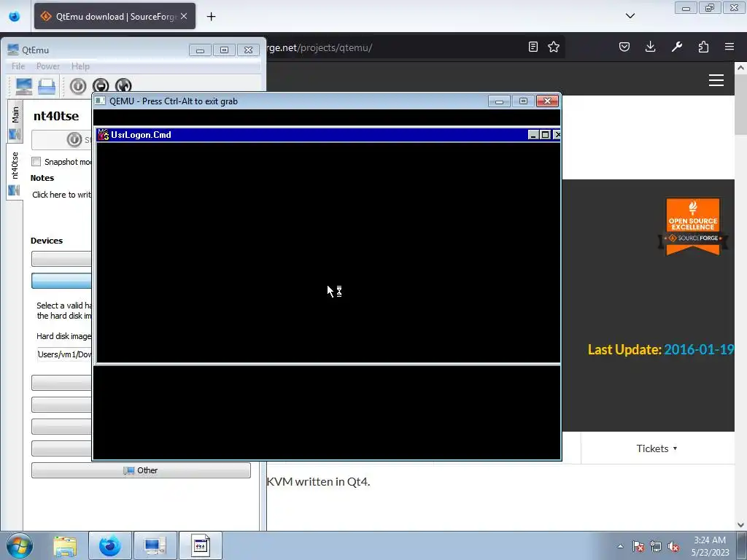This screenshot has width=747, height=560.
Task: Close the QtEmu download browser tab
Action: click(184, 16)
